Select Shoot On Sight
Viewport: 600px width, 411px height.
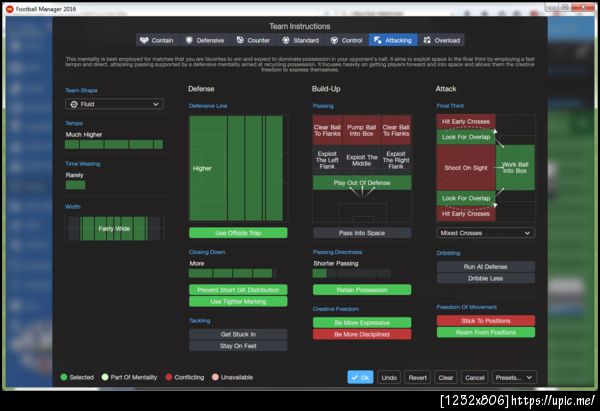[466, 168]
